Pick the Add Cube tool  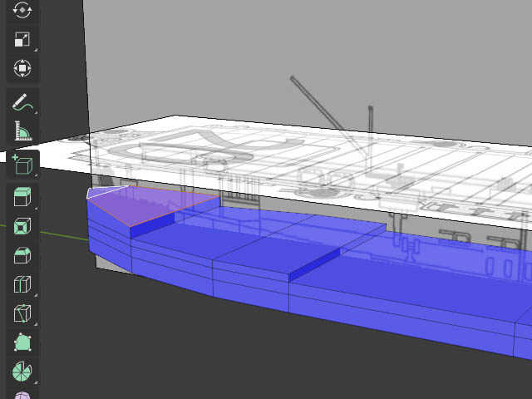pyautogui.click(x=22, y=165)
